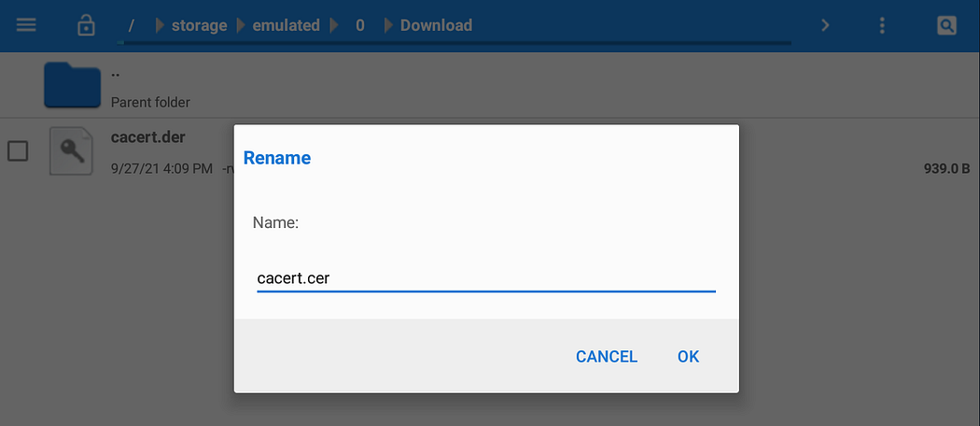Confirm rename with OK button
The height and width of the screenshot is (426, 980).
(688, 356)
